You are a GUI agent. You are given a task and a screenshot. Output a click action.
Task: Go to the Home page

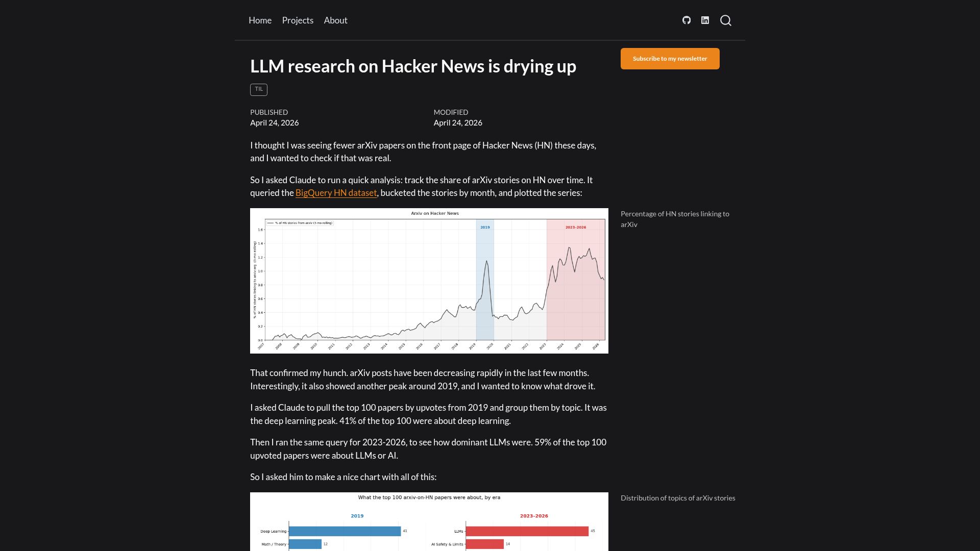[260, 20]
